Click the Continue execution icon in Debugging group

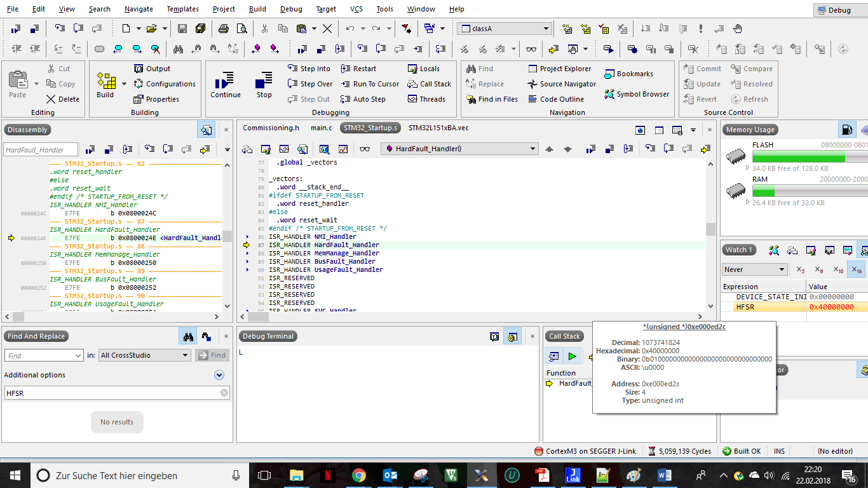[224, 80]
